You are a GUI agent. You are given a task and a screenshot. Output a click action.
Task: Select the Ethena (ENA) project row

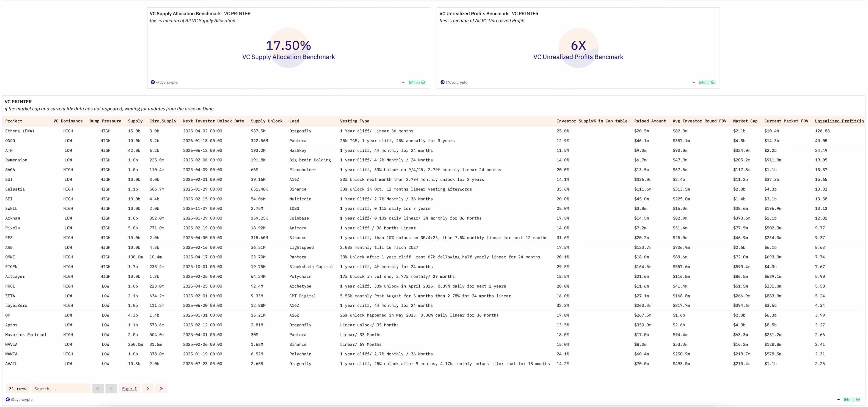tap(19, 131)
